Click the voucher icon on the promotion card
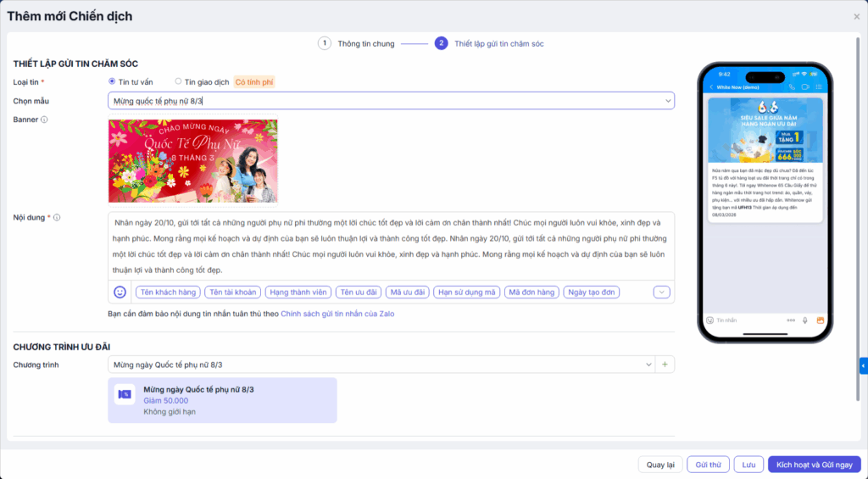Image resolution: width=868 pixels, height=479 pixels. [125, 395]
